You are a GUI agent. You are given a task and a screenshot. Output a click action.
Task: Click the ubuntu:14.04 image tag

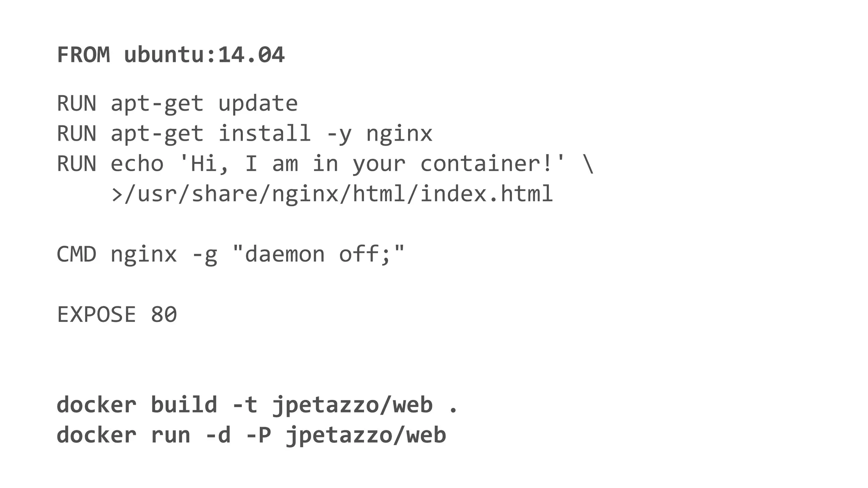[204, 55]
